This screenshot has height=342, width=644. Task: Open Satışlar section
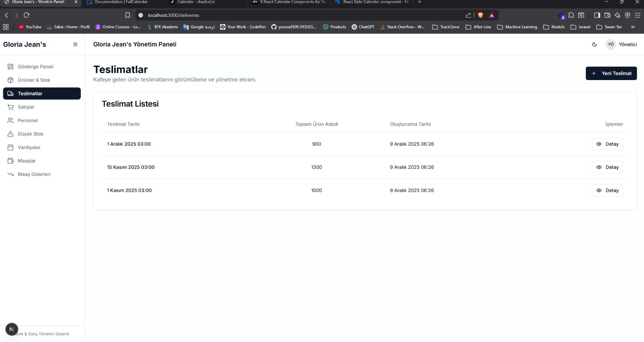pyautogui.click(x=42, y=107)
